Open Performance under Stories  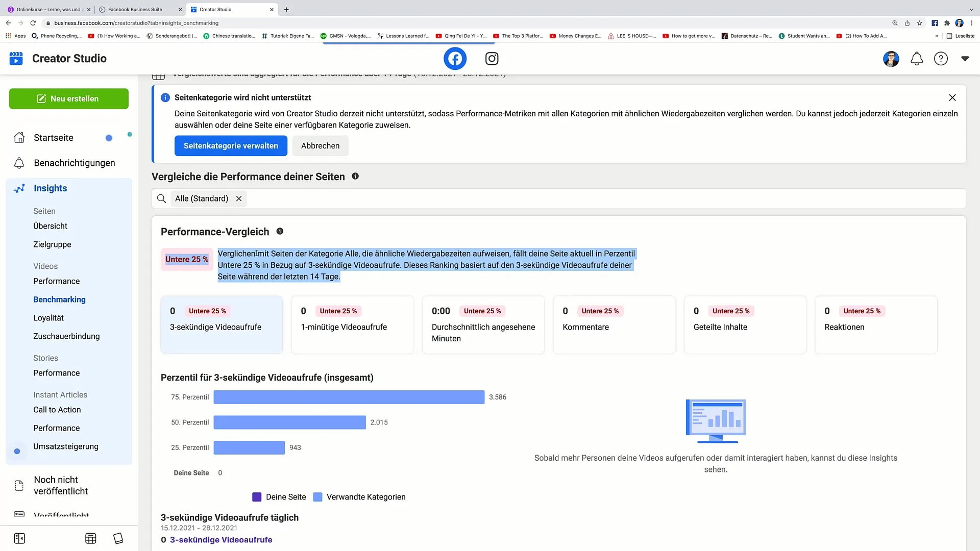coord(56,373)
